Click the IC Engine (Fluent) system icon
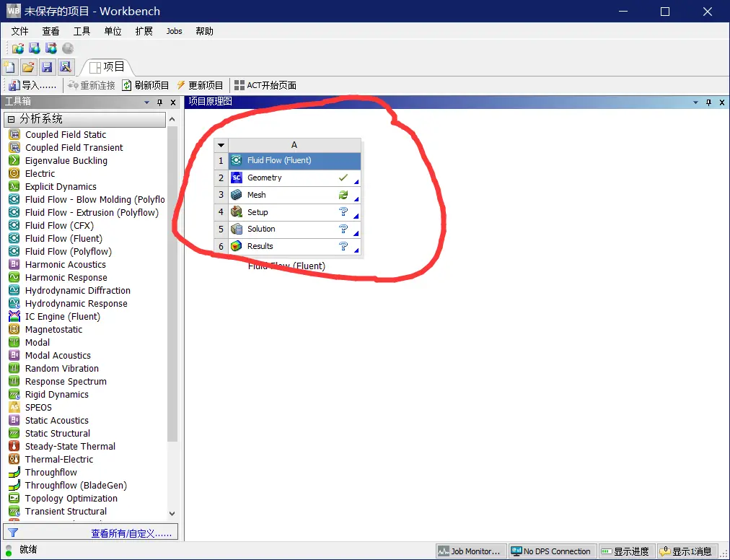The height and width of the screenshot is (560, 730). (14, 316)
